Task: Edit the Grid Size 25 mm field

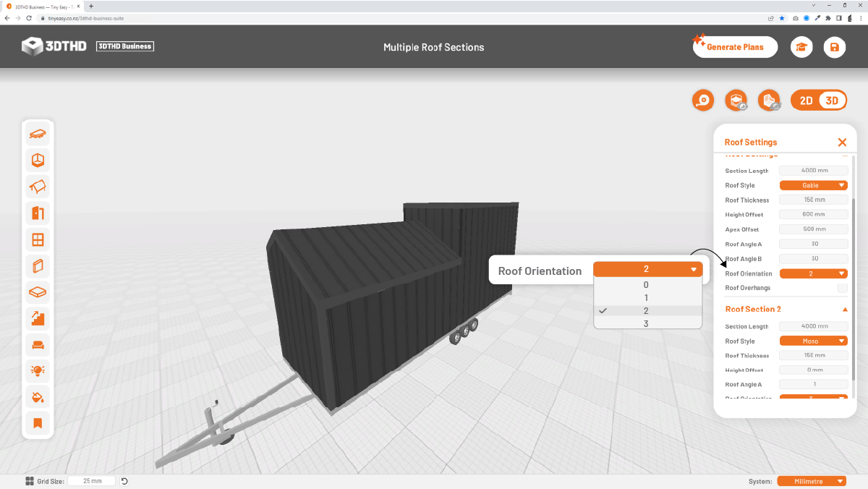Action: pyautogui.click(x=92, y=481)
